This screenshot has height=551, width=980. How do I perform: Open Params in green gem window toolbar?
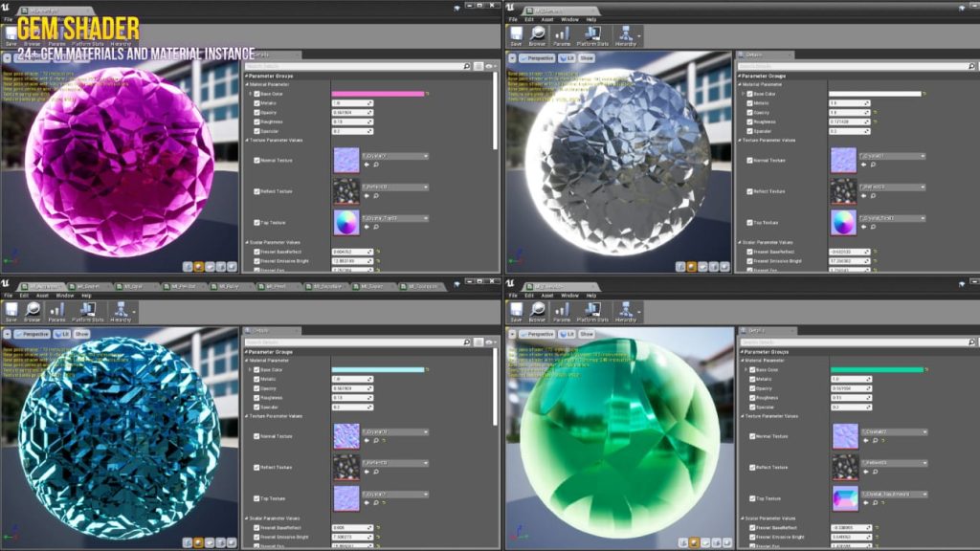pos(562,311)
